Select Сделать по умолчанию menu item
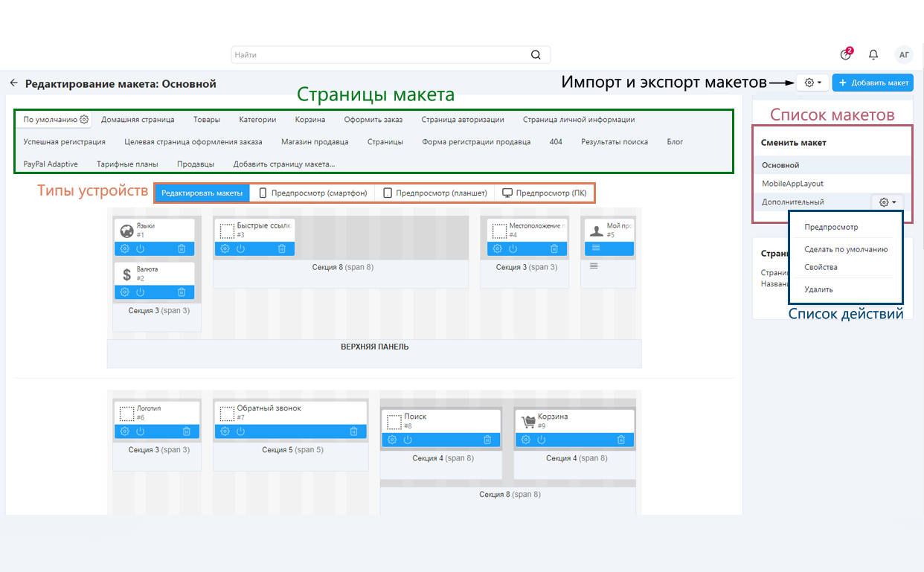Screen dimensions: 924x572 (846, 249)
